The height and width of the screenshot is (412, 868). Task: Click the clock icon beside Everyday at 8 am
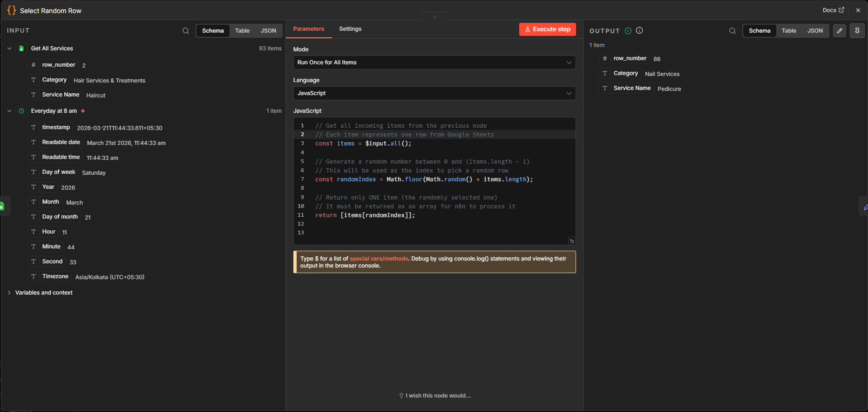tap(21, 111)
